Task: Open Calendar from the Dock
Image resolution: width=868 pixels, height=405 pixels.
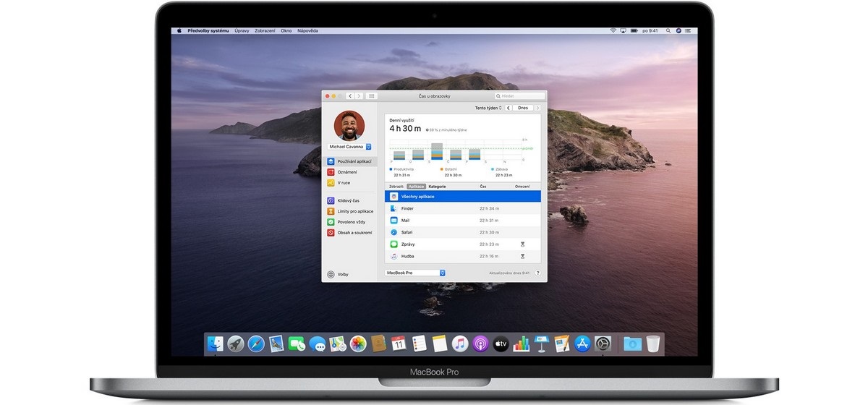Action: click(x=399, y=344)
